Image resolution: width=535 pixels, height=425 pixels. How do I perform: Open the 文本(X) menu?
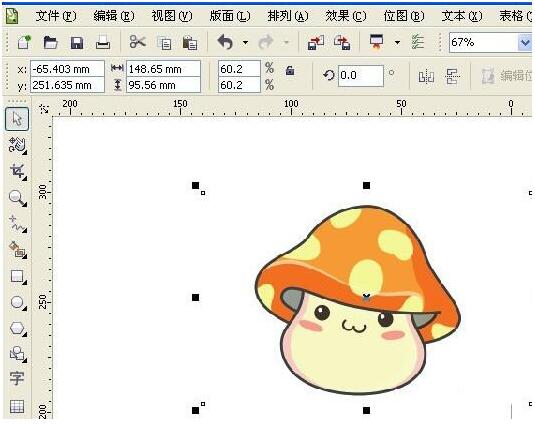(462, 16)
